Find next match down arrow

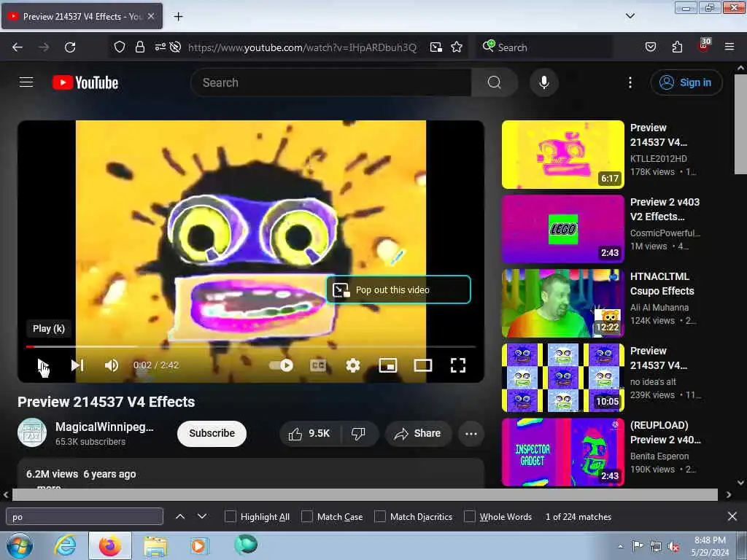[202, 516]
